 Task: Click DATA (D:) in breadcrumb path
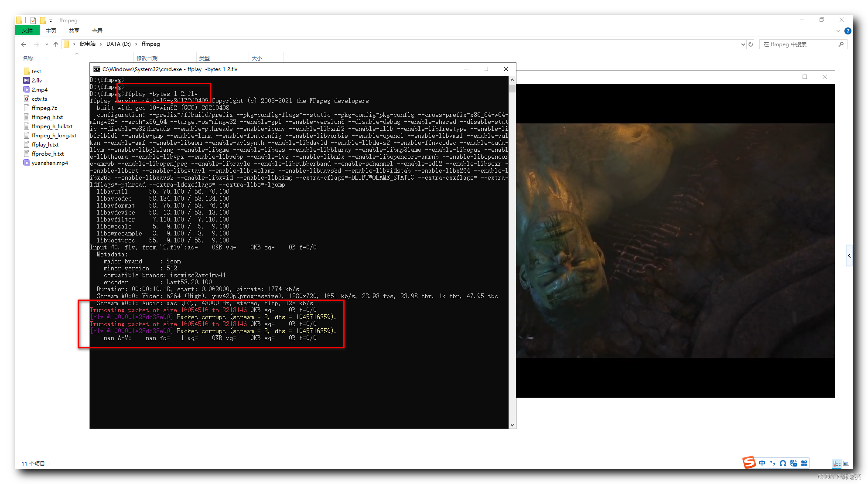[x=118, y=44]
